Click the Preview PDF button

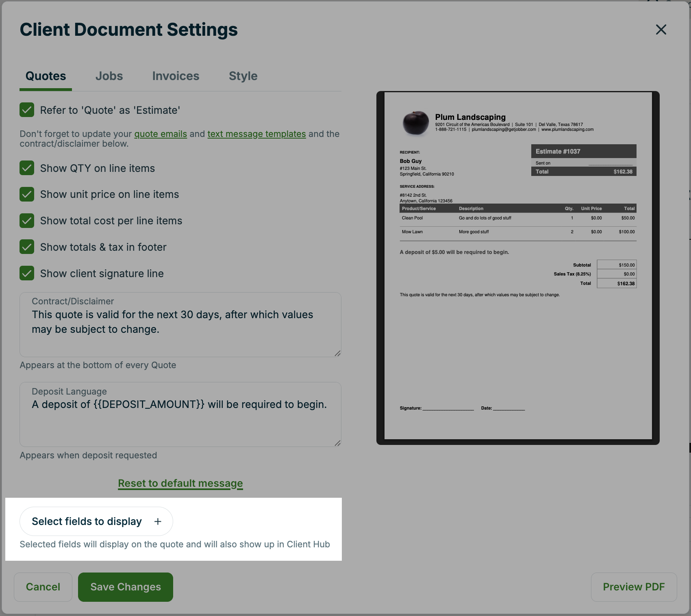pyautogui.click(x=634, y=587)
